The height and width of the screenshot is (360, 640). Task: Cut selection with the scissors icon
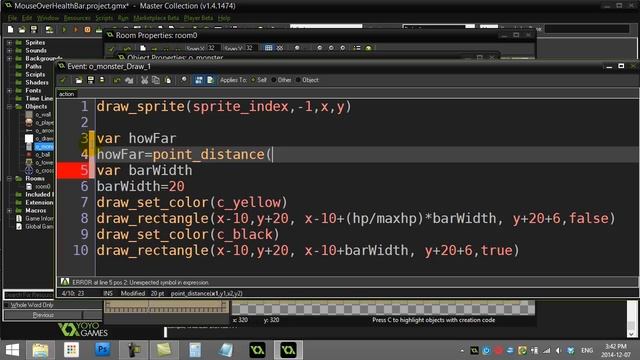144,80
